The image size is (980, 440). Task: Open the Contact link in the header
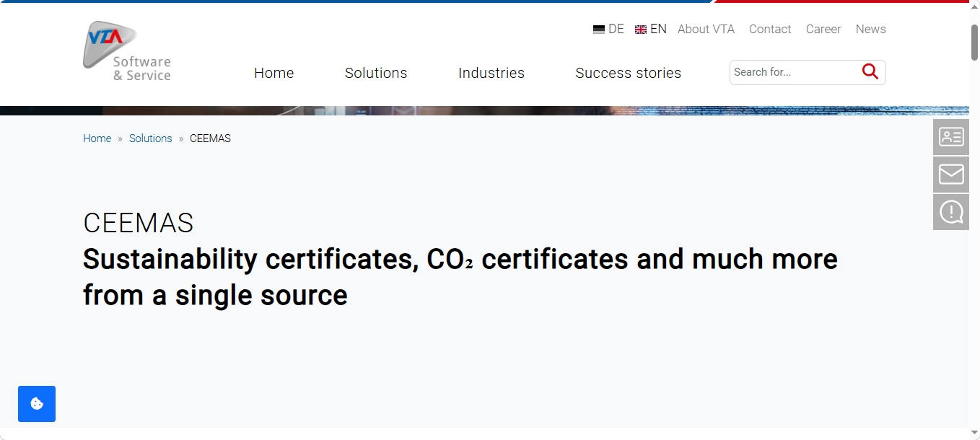770,29
